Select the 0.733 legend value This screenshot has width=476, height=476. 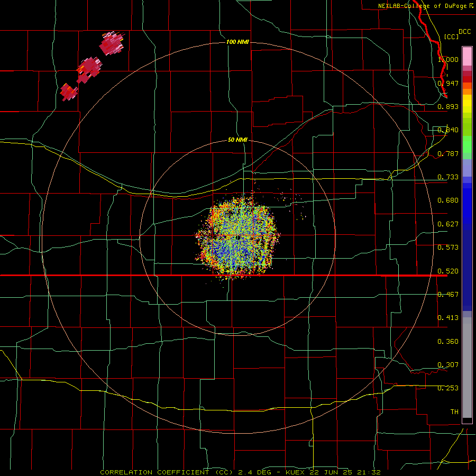448,177
